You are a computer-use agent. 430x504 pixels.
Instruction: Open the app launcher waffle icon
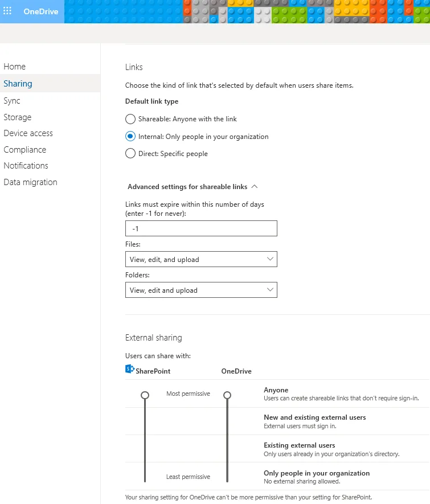pos(7,11)
